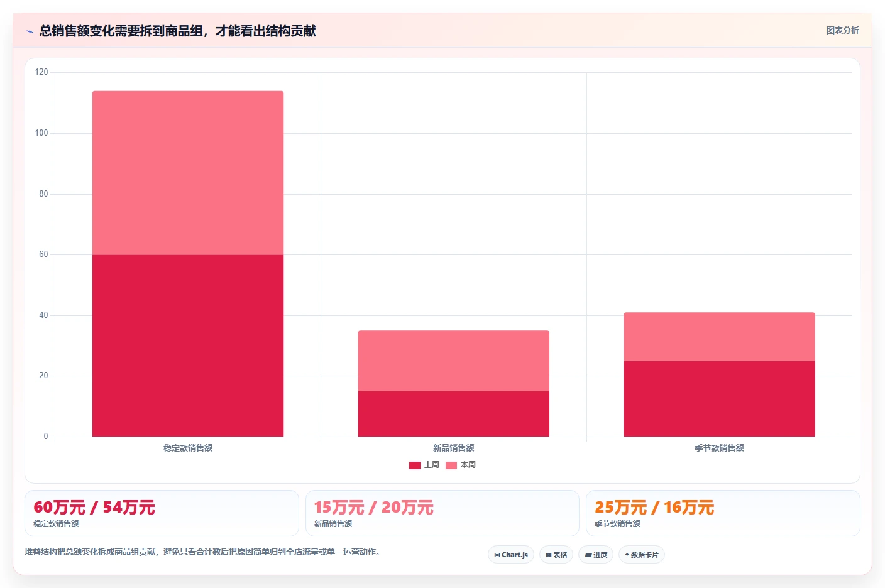The height and width of the screenshot is (588, 885).
Task: Click the y-axis label 100
Action: pyautogui.click(x=41, y=133)
